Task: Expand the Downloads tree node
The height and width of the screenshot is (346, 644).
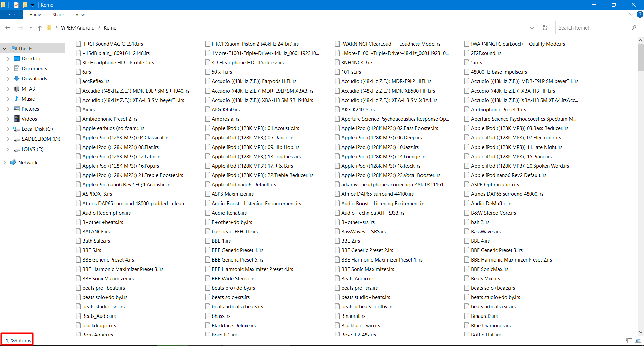Action: [8, 78]
